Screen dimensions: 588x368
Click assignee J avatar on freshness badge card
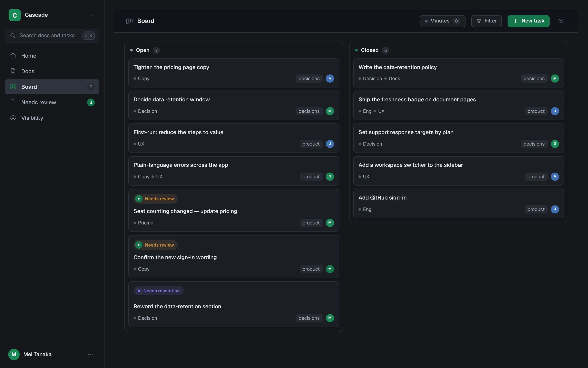(555, 111)
